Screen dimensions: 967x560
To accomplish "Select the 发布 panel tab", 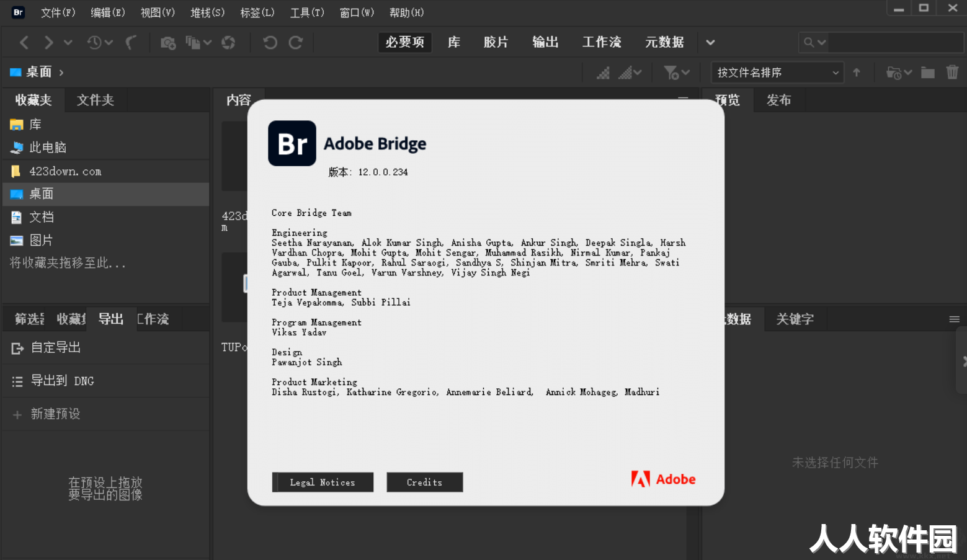I will pos(779,100).
